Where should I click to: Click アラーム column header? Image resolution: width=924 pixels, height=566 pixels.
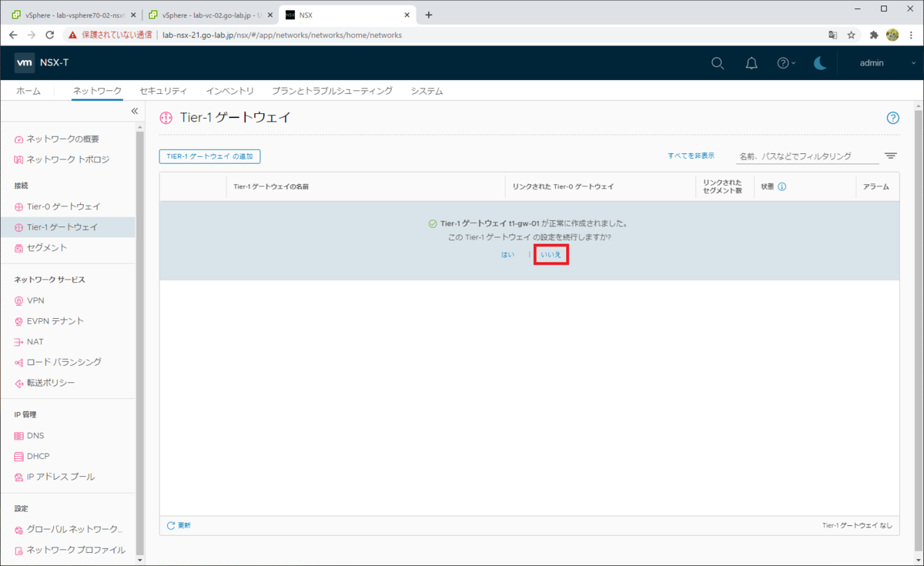876,186
